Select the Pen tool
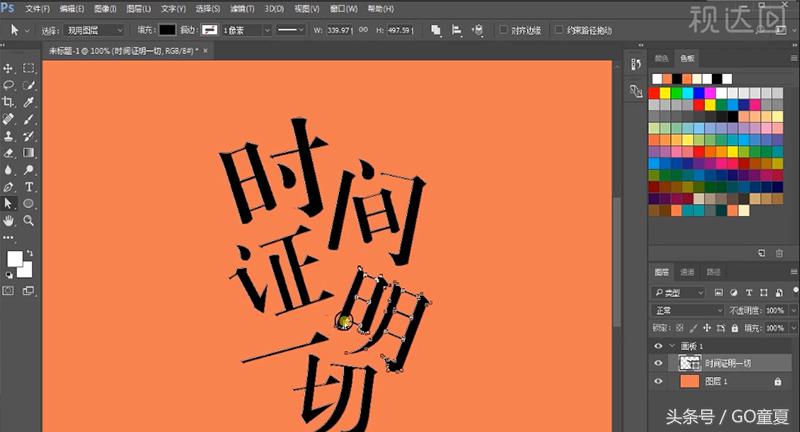 (8, 187)
